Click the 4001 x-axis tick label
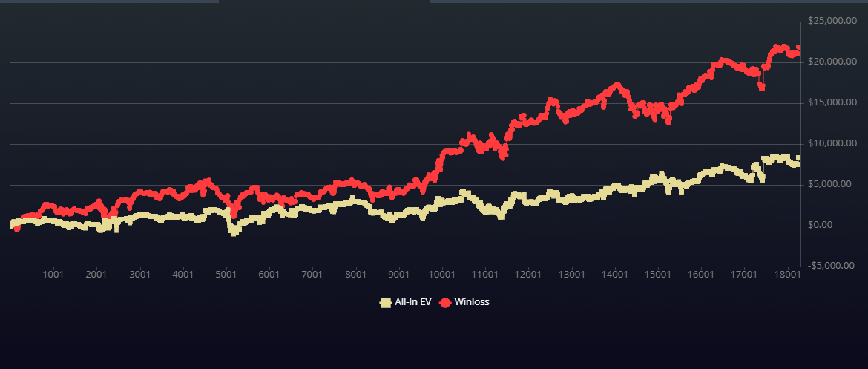Screen dimensions: 868x369 point(183,274)
